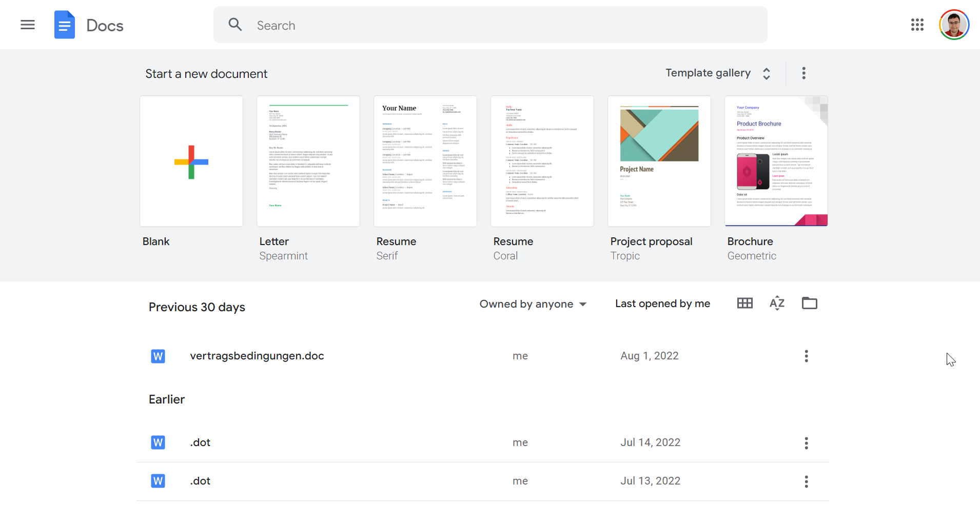
Task: Choose the Resume Coral template
Action: point(542,161)
